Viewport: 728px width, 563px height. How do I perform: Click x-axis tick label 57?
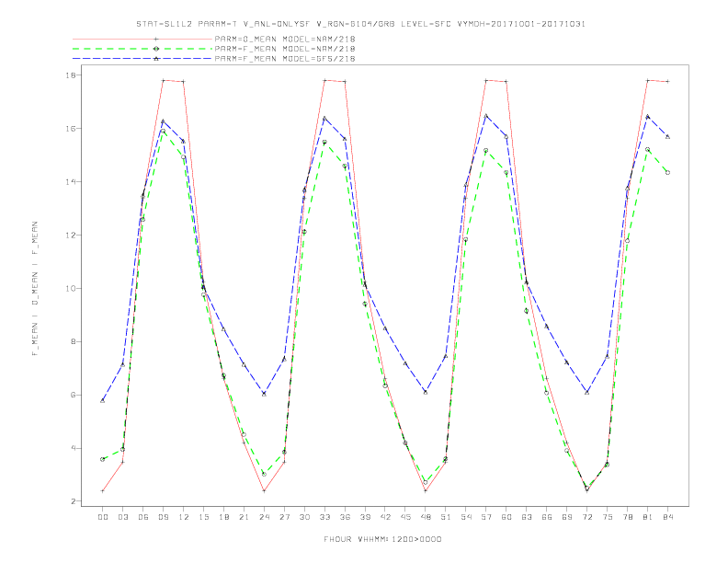pyautogui.click(x=486, y=517)
